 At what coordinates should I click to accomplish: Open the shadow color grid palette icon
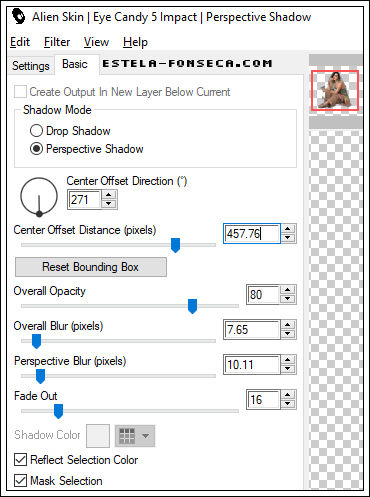(x=127, y=436)
